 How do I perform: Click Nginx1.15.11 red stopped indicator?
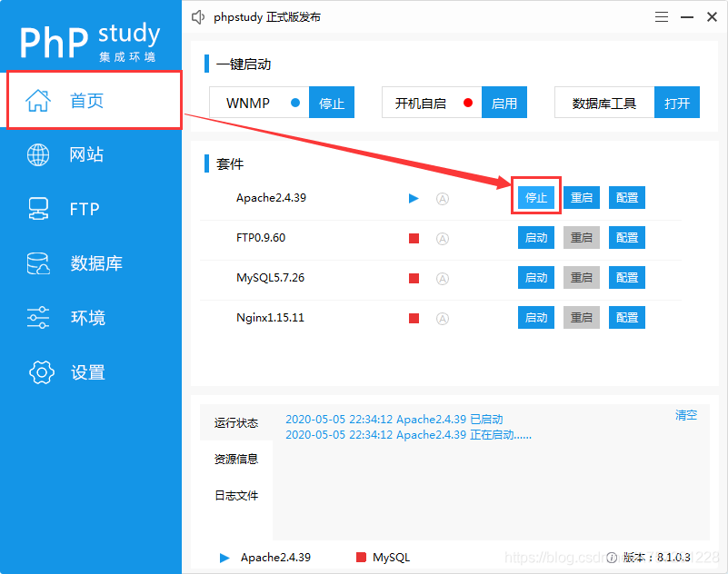pos(414,318)
